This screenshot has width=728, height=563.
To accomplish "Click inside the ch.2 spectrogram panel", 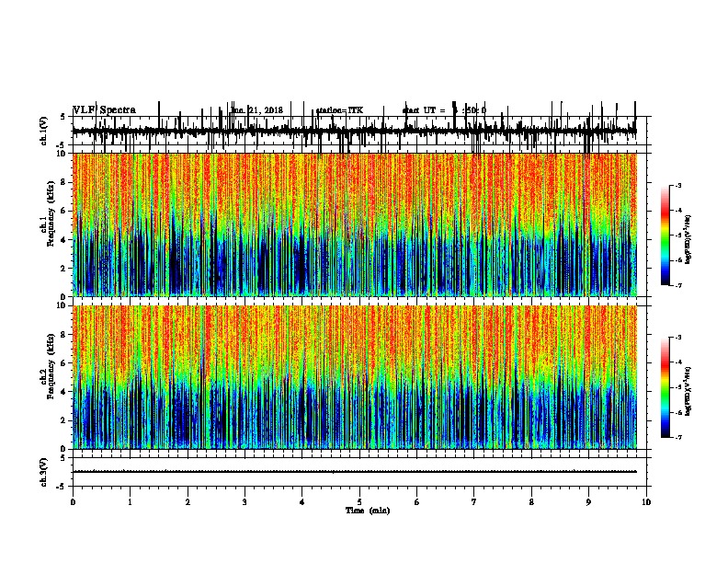I will pos(355,377).
